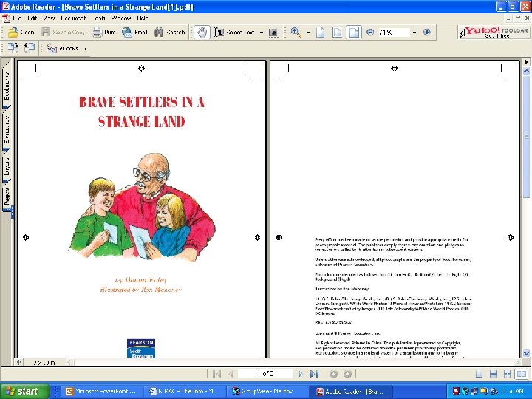Open the eBooks toolbar button

coord(62,49)
